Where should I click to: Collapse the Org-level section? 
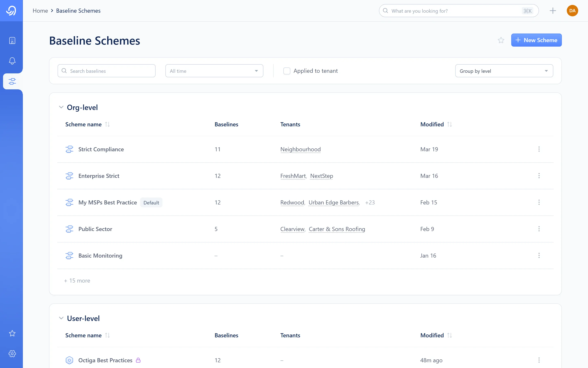click(x=61, y=107)
